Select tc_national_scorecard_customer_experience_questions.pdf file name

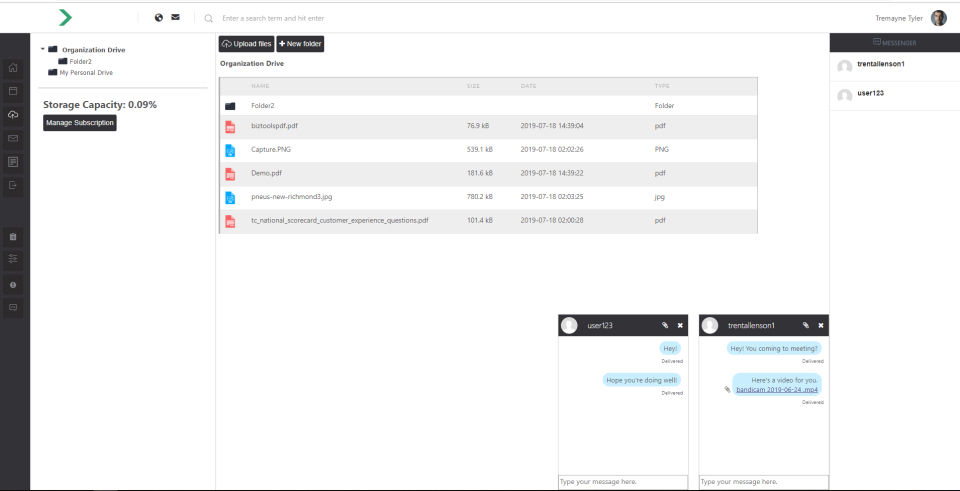(339, 220)
